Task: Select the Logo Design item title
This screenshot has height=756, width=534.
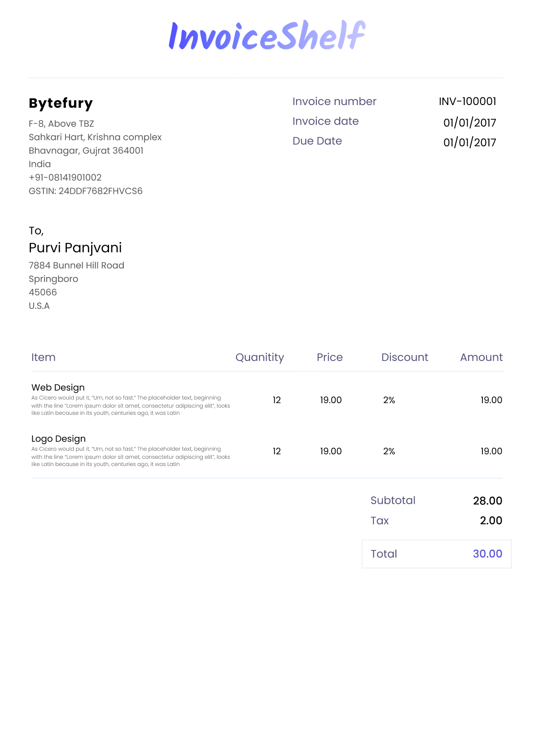Action: 58,439
